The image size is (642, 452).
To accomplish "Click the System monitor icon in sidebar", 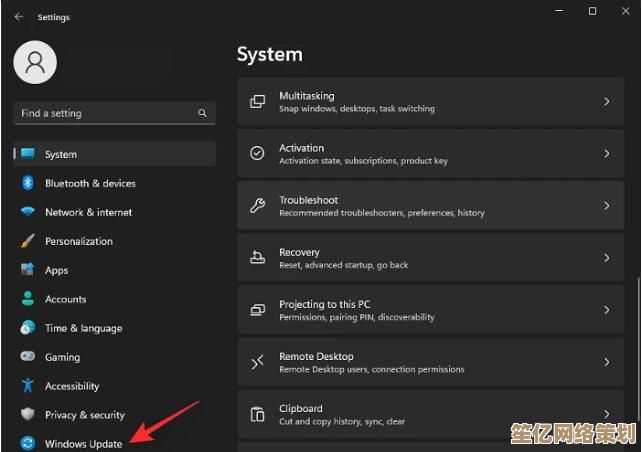I will pyautogui.click(x=28, y=154).
